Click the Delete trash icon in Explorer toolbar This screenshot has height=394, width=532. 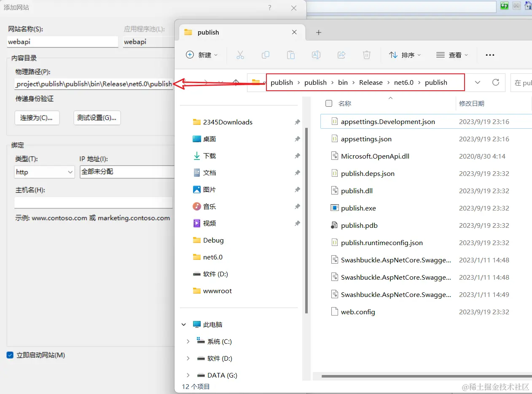367,55
